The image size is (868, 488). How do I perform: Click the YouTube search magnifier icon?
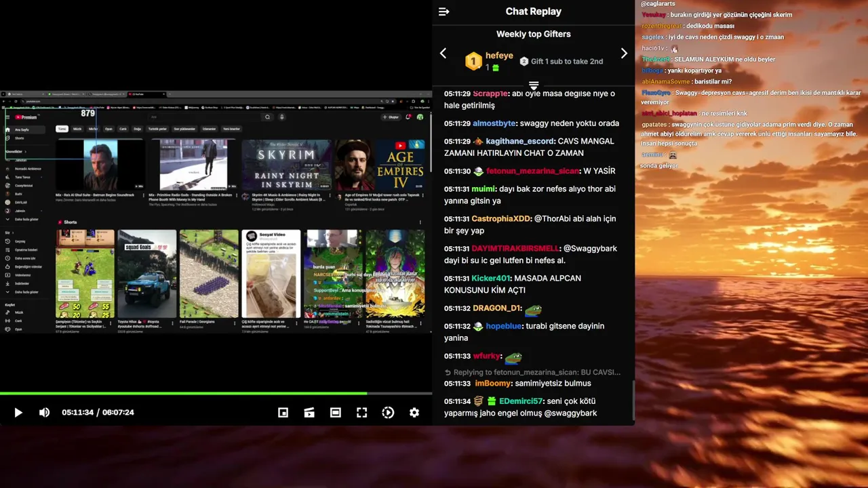[x=267, y=117]
